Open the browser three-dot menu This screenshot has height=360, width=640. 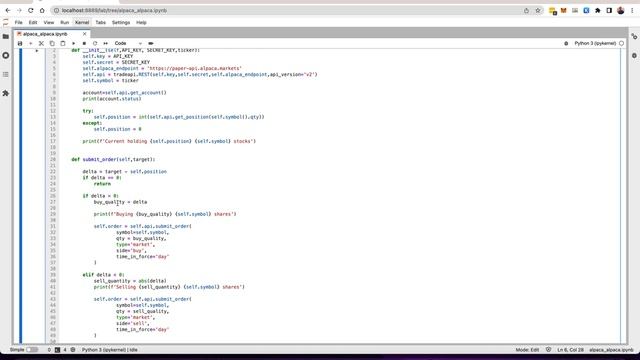pos(632,11)
